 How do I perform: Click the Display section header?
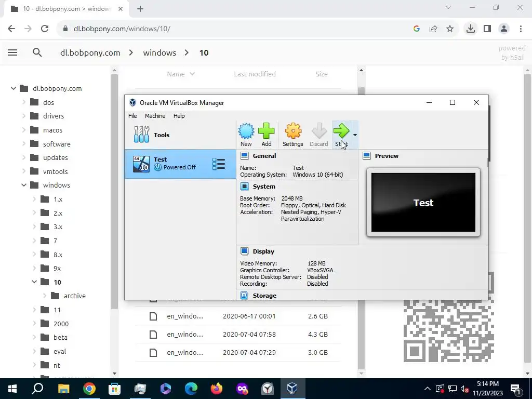tap(263, 251)
